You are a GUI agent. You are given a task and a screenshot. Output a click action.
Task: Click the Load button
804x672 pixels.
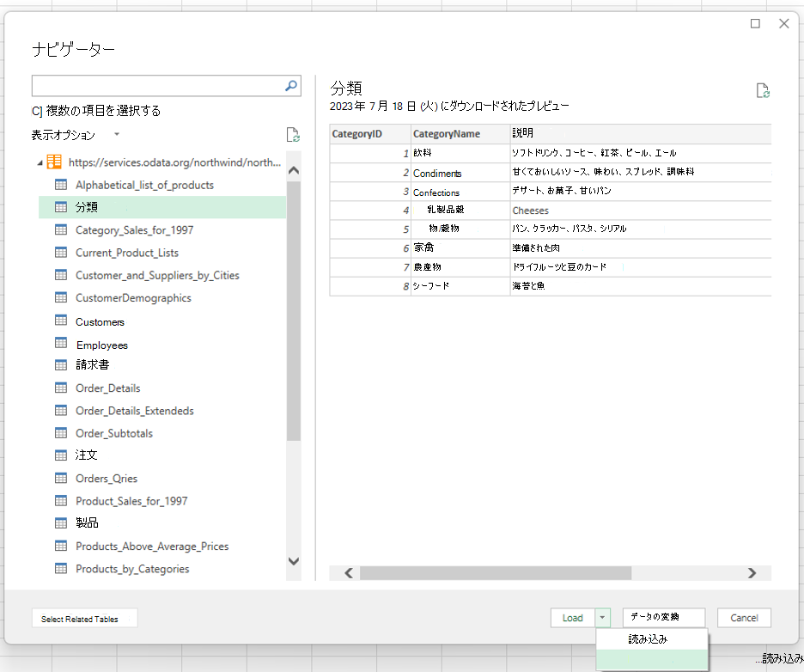coord(573,618)
